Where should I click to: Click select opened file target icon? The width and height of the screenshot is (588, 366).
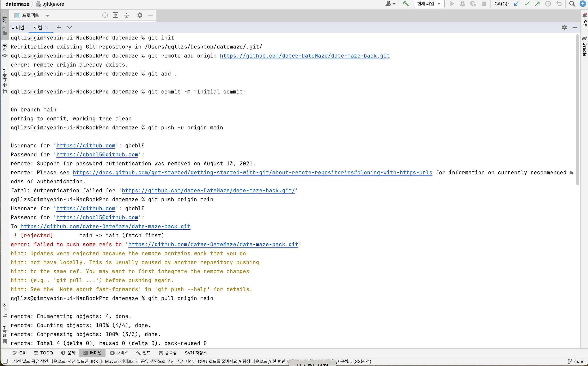tap(105, 15)
